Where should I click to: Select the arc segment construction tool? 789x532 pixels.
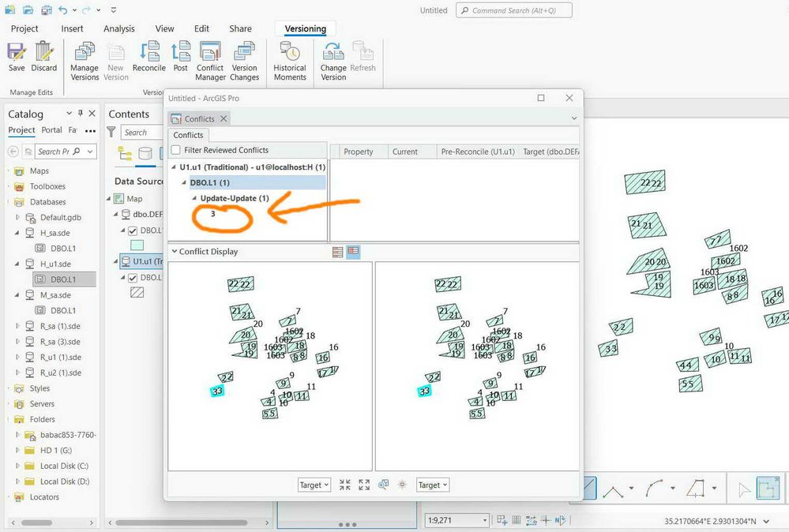(654, 489)
